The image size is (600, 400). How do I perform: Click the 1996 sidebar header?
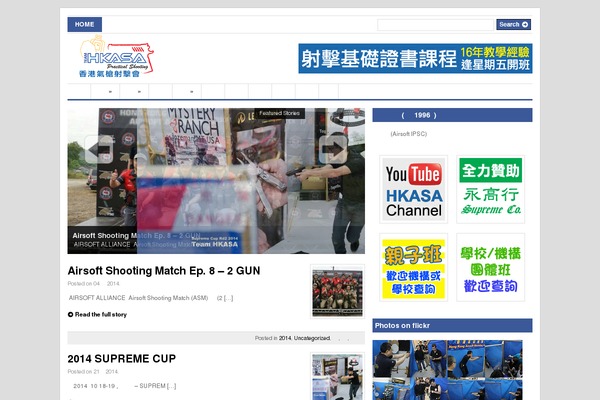pos(452,115)
